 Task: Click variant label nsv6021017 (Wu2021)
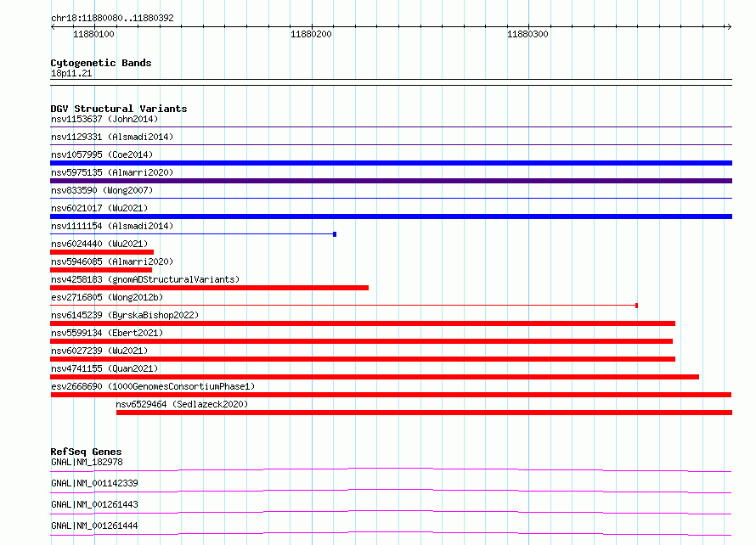point(99,208)
